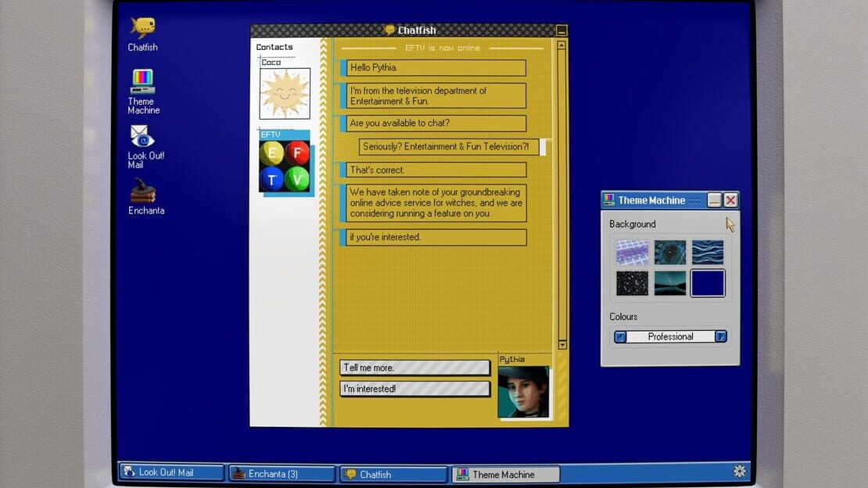Open settings gear in the taskbar
The width and height of the screenshot is (868, 488).
pyautogui.click(x=739, y=472)
